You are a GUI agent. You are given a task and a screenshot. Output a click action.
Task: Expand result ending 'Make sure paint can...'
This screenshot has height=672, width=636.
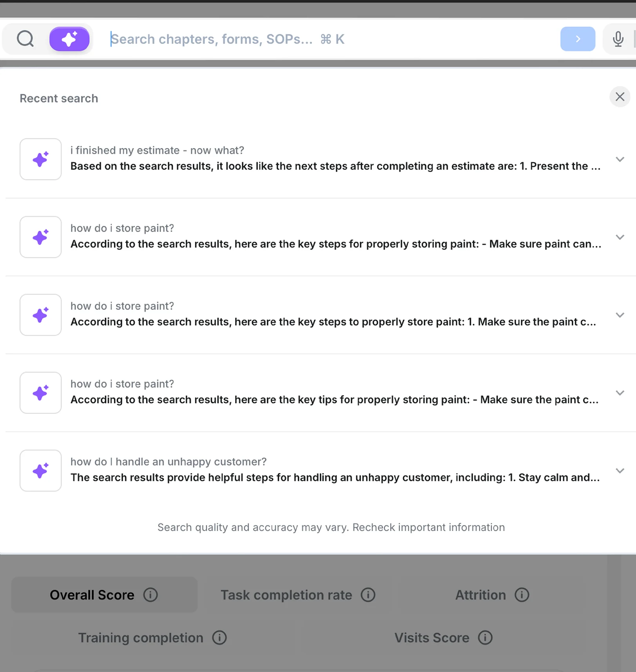pyautogui.click(x=620, y=237)
